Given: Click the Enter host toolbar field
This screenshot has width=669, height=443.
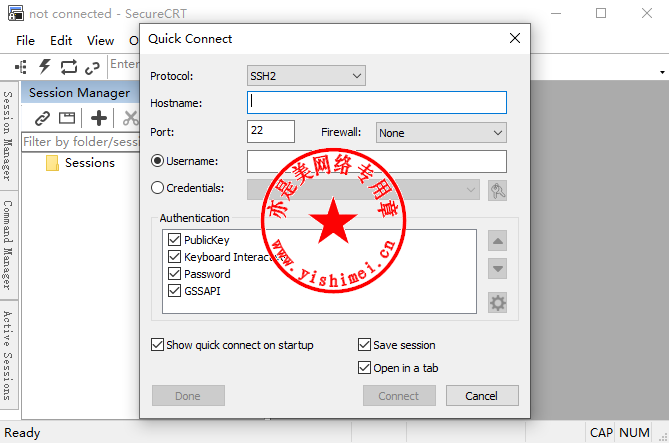Looking at the screenshot, I should pyautogui.click(x=124, y=64).
